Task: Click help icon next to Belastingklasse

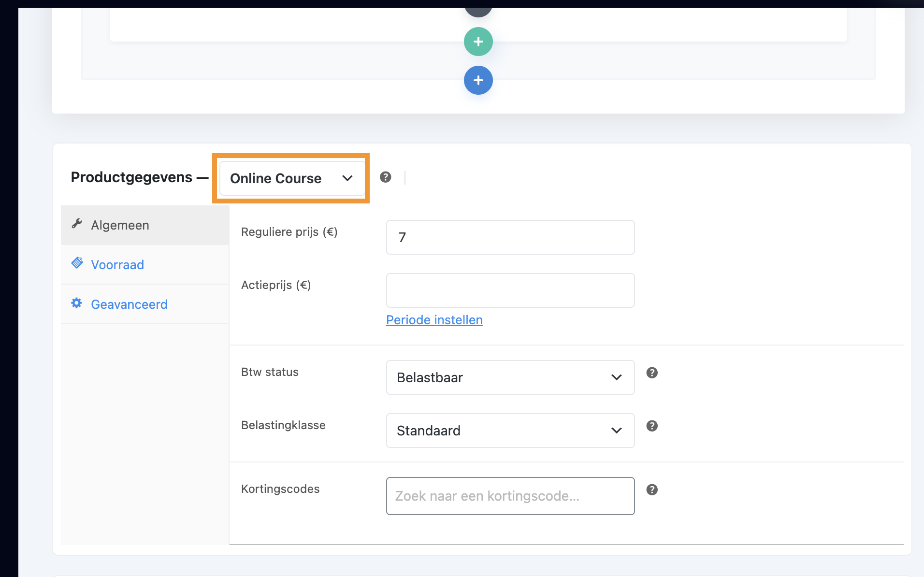Action: 652,426
